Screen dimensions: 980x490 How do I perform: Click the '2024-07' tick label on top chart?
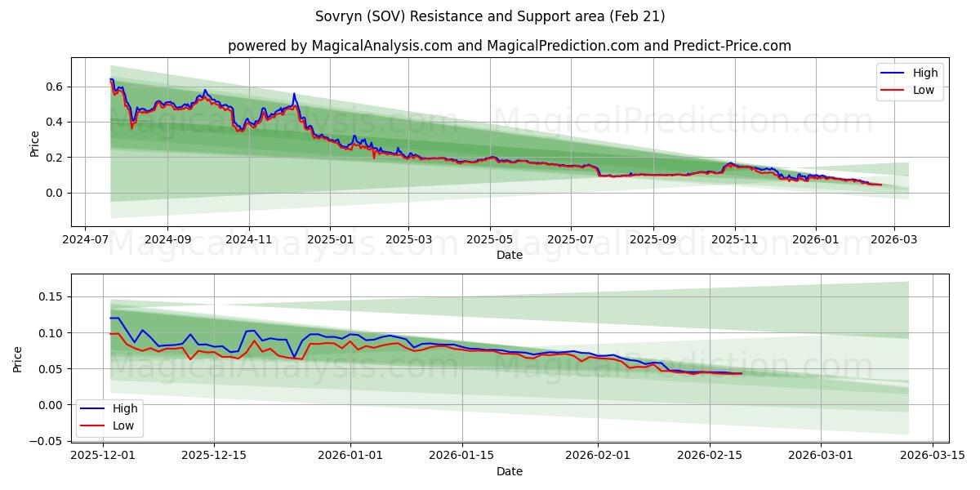pos(85,241)
